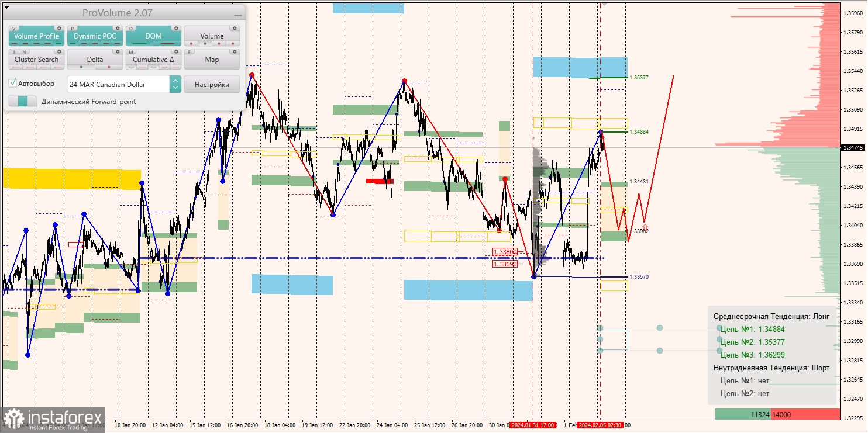Screen dimensions: 868x433
Task: Click the 1.34884 target level label
Action: (x=639, y=132)
